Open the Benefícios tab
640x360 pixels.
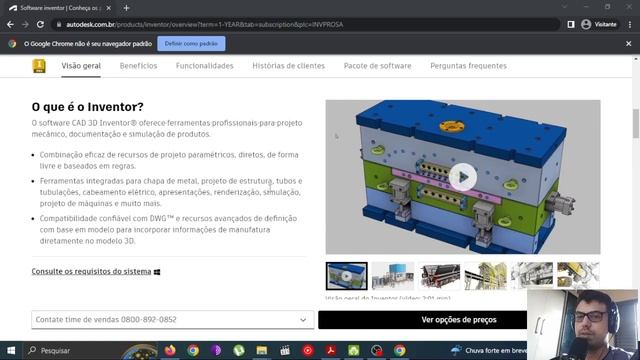pyautogui.click(x=138, y=66)
